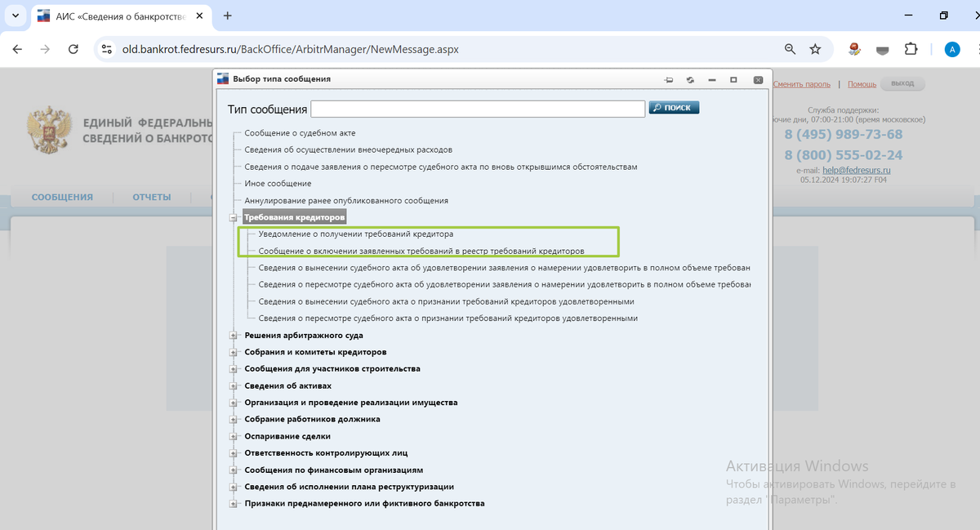The image size is (980, 530).
Task: Expand Сведения об активах node
Action: click(x=233, y=386)
